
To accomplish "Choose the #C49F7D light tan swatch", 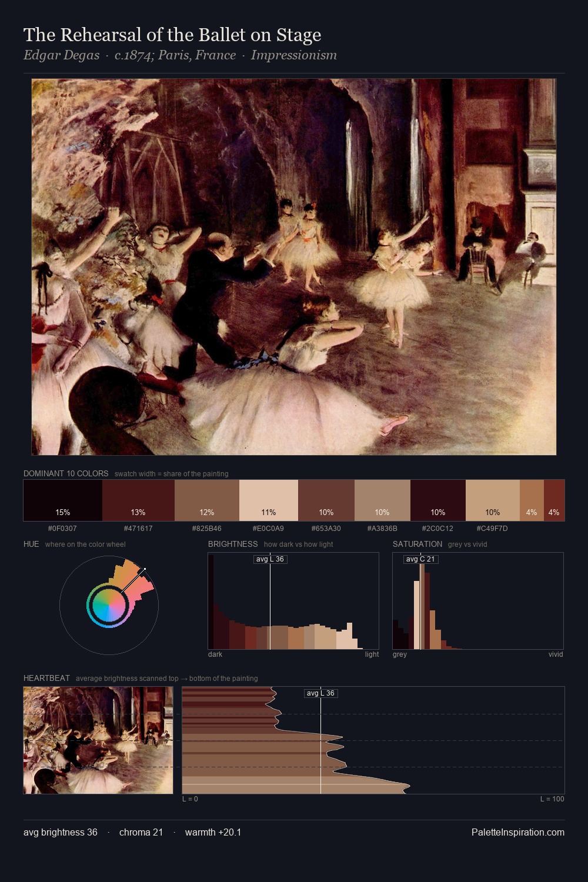I will click(x=493, y=500).
